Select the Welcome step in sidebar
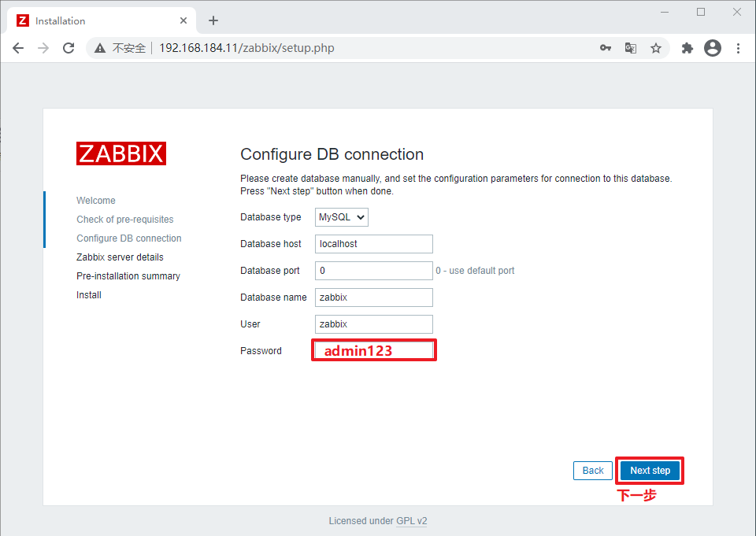The image size is (756, 536). [96, 201]
